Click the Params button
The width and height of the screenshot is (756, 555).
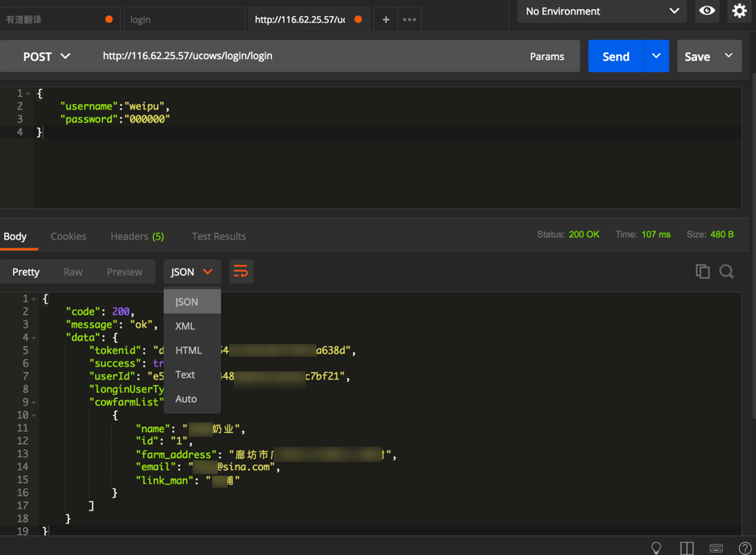tap(546, 57)
